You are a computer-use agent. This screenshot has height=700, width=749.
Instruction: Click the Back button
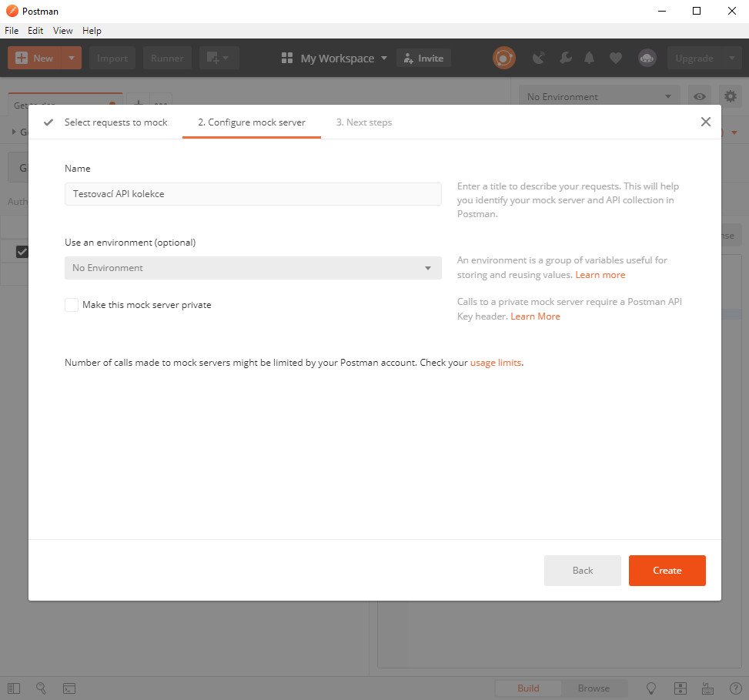click(x=583, y=571)
